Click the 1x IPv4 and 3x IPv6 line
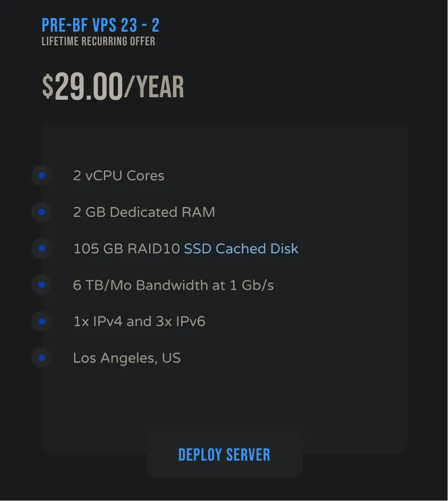This screenshot has height=501, width=448. (x=139, y=322)
